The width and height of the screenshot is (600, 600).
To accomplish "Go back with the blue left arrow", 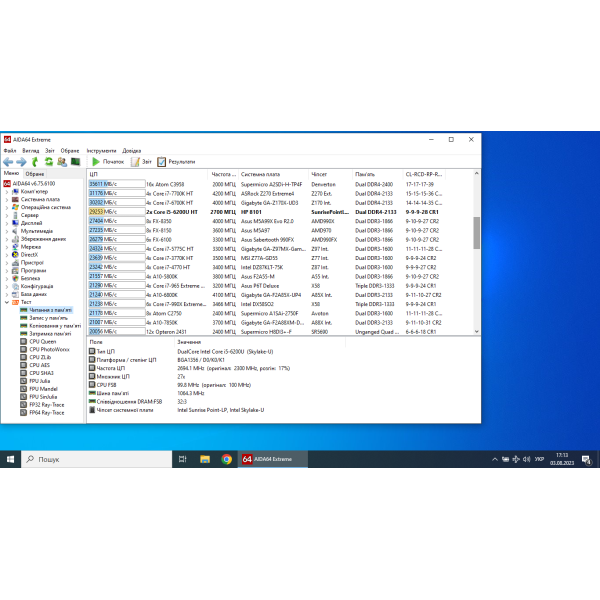I will 8,162.
